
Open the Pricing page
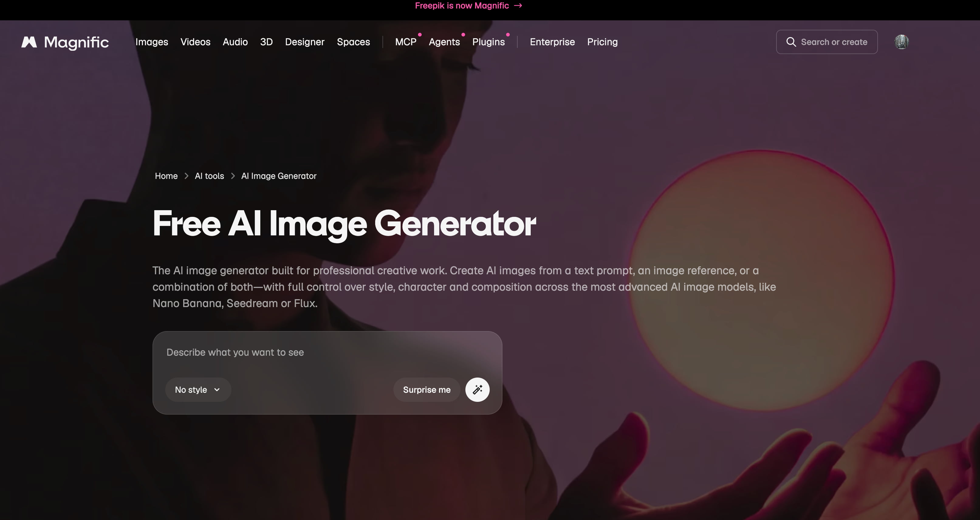tap(602, 42)
